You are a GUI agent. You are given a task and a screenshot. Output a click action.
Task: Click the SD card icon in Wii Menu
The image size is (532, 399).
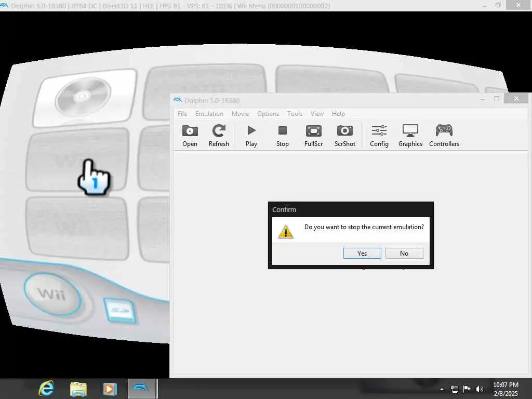120,310
